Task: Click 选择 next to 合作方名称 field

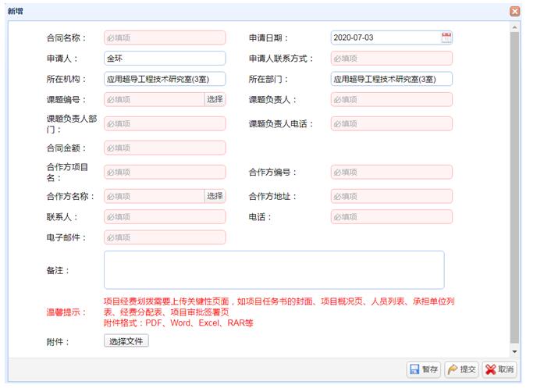Action: (x=215, y=196)
